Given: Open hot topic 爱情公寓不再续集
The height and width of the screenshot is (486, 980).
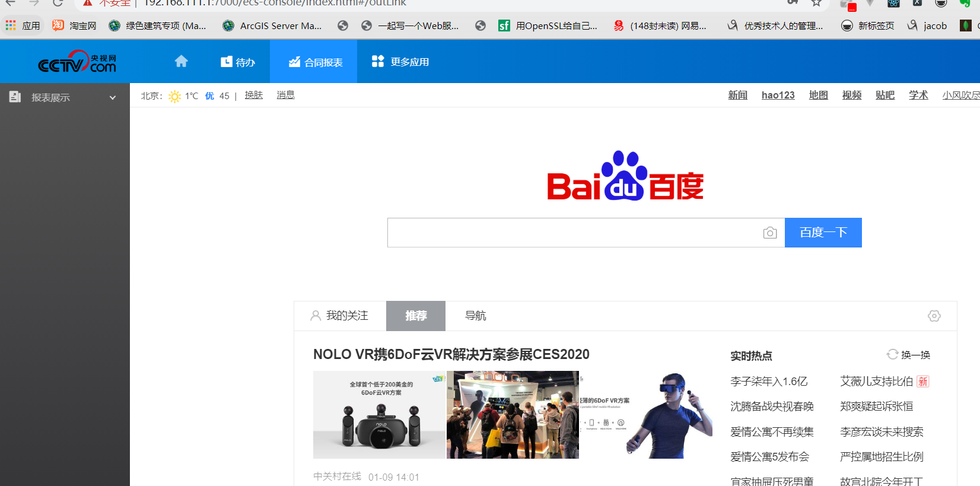Looking at the screenshot, I should click(772, 432).
